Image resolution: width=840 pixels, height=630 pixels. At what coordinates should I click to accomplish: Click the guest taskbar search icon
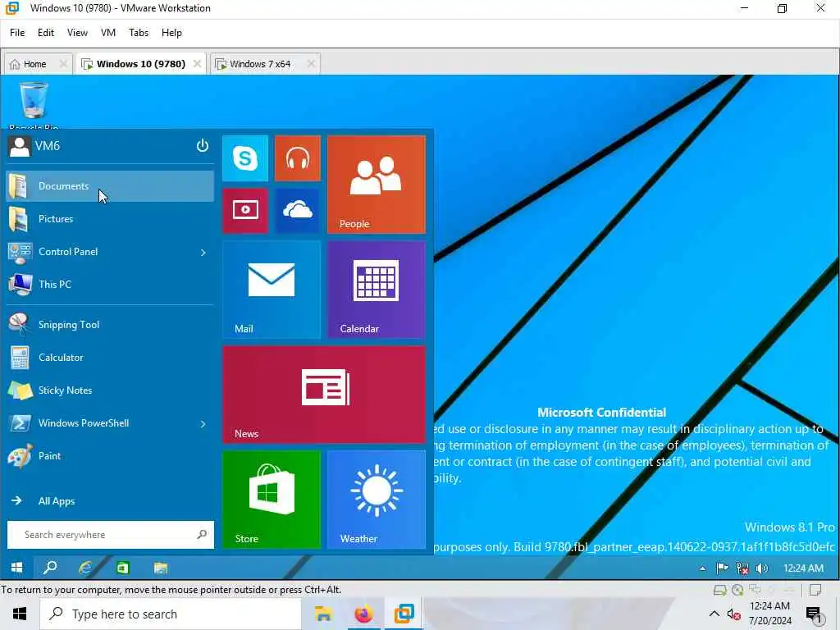click(50, 568)
